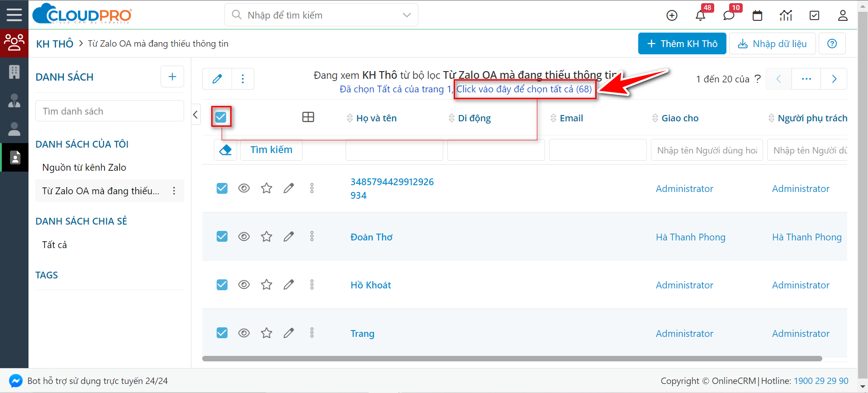Click Thêm KH Thô button
This screenshot has width=868, height=393.
point(682,43)
